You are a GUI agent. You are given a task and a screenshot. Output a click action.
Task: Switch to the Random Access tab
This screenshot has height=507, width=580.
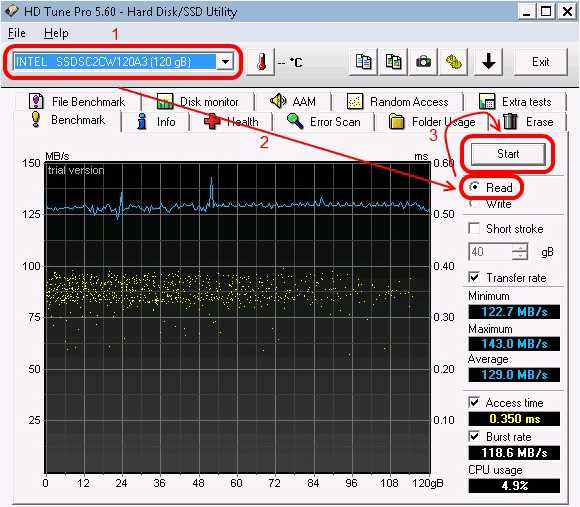coord(398,102)
